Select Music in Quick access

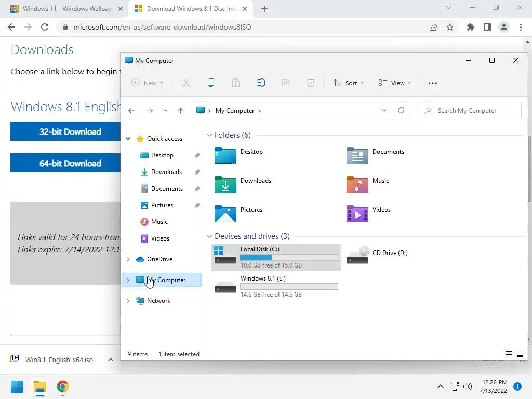tap(159, 221)
